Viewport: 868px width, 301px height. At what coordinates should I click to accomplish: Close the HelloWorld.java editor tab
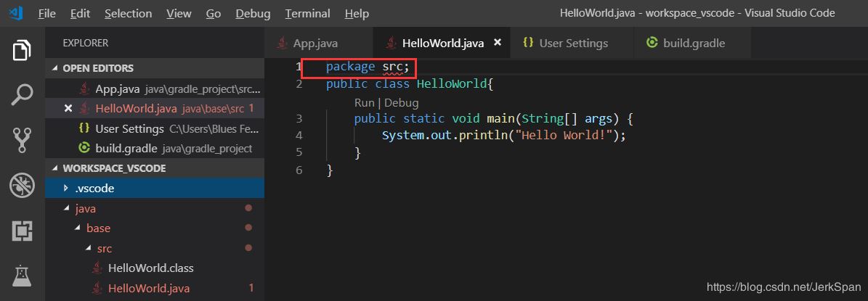click(x=497, y=43)
